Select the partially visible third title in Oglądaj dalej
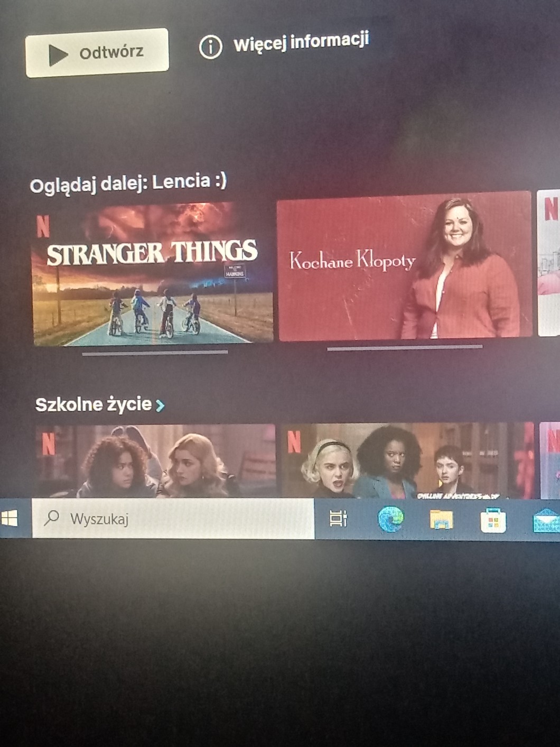Viewport: 560px width, 747px height. [x=549, y=264]
